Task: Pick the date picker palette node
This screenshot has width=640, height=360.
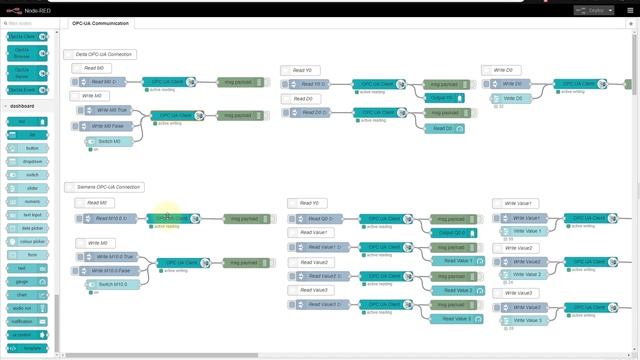Action: (27, 228)
